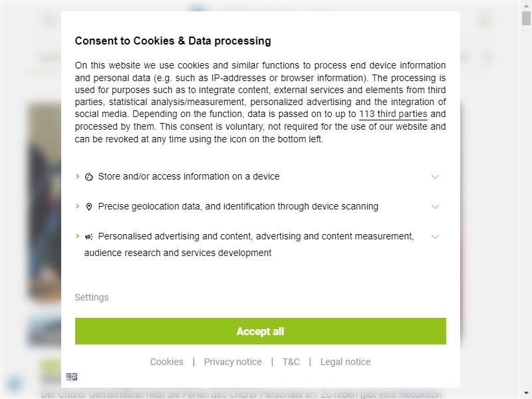Click the megaphone icon for personalised advertising
Image resolution: width=532 pixels, height=399 pixels.
(89, 237)
